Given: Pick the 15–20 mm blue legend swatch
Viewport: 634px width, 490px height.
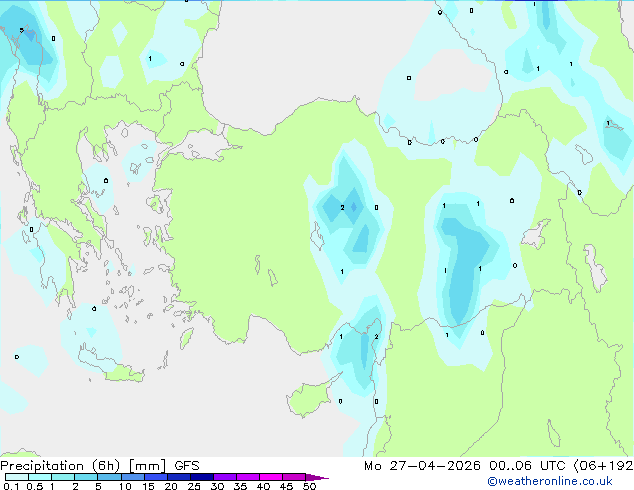Looking at the screenshot, I should coord(156,477).
